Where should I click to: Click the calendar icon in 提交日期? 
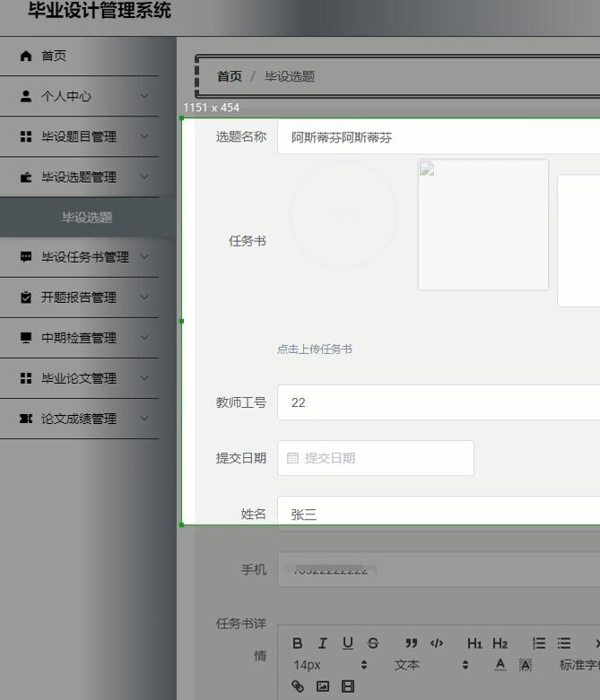[x=292, y=458]
